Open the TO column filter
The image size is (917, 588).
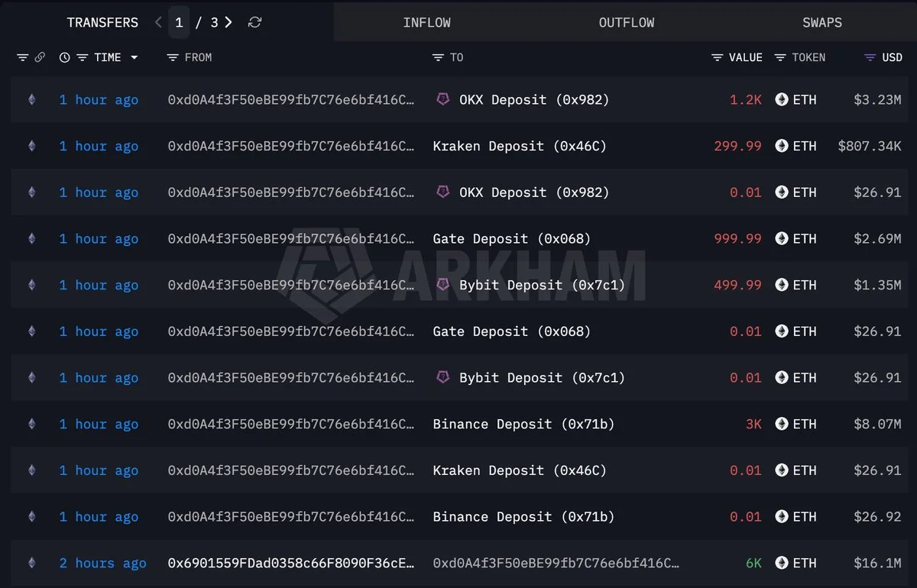point(438,57)
